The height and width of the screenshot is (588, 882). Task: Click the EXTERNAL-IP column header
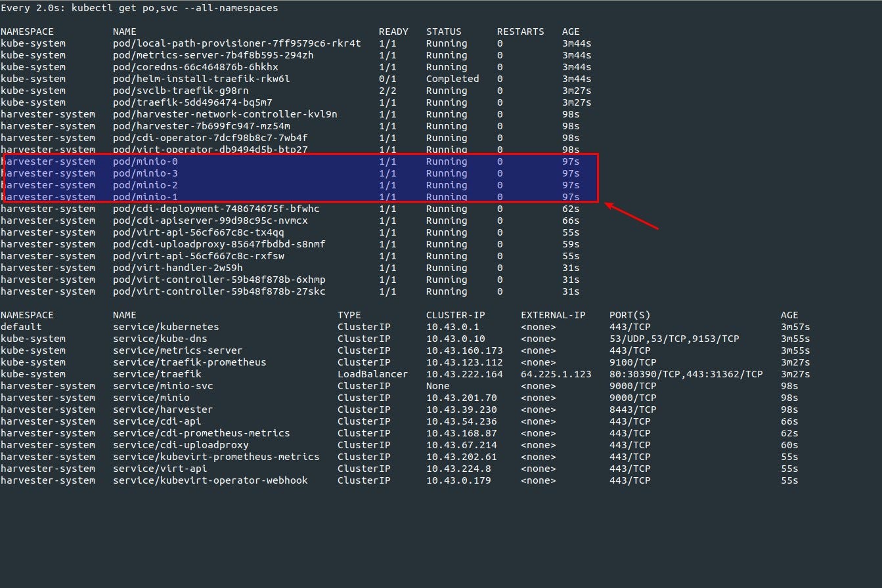click(553, 315)
